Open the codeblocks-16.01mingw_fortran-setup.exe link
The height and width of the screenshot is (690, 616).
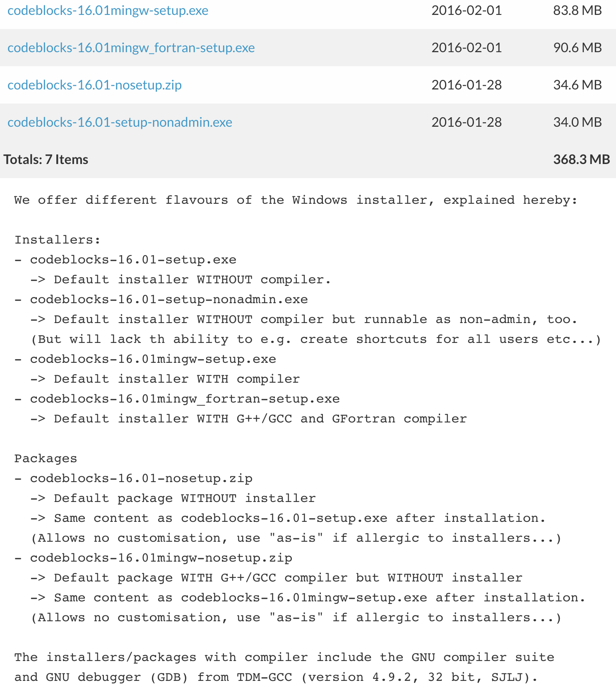click(x=130, y=48)
